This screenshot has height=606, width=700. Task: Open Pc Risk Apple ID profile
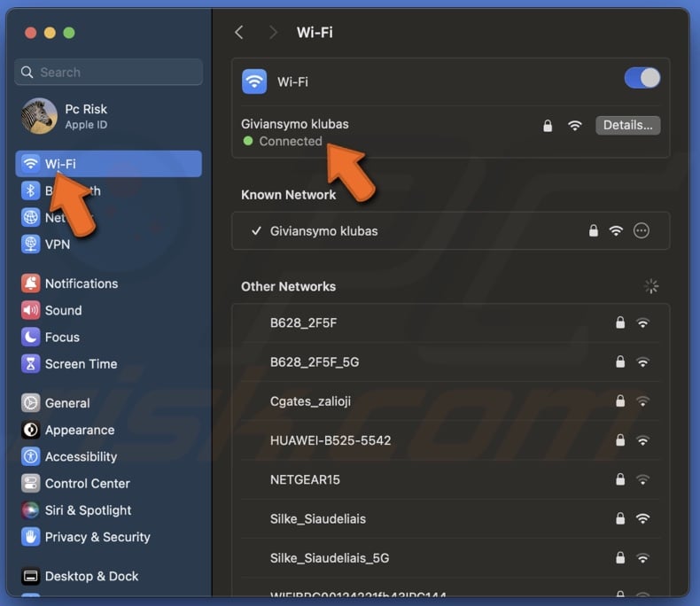click(x=65, y=116)
